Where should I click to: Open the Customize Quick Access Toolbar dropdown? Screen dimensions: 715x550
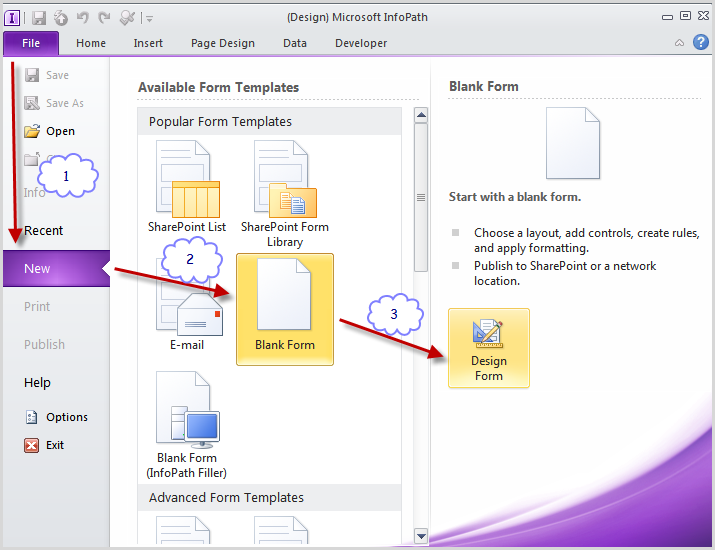149,19
